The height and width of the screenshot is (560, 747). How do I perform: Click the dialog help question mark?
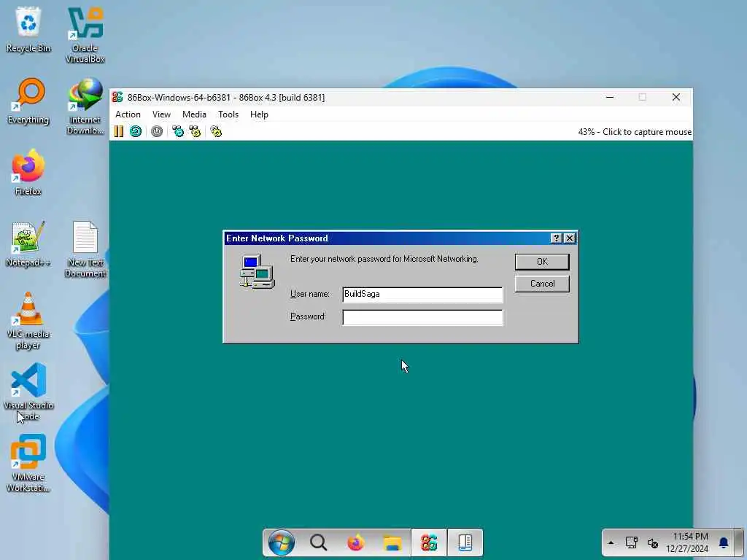(556, 238)
